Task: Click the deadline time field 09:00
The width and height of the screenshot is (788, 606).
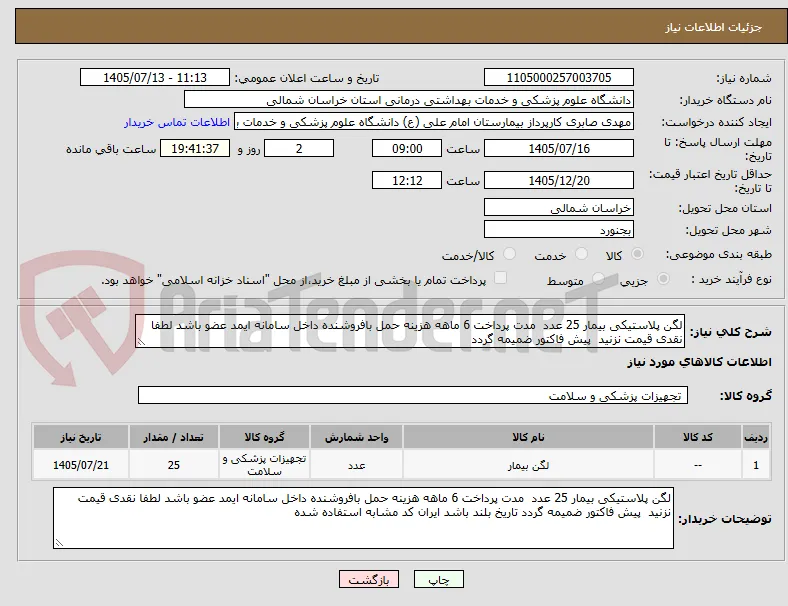Action: [407, 148]
